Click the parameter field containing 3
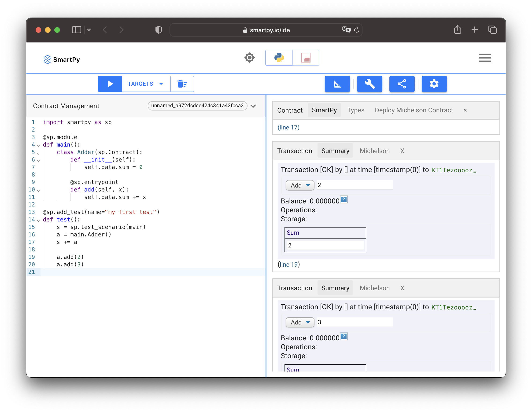The height and width of the screenshot is (412, 532). pyautogui.click(x=355, y=322)
